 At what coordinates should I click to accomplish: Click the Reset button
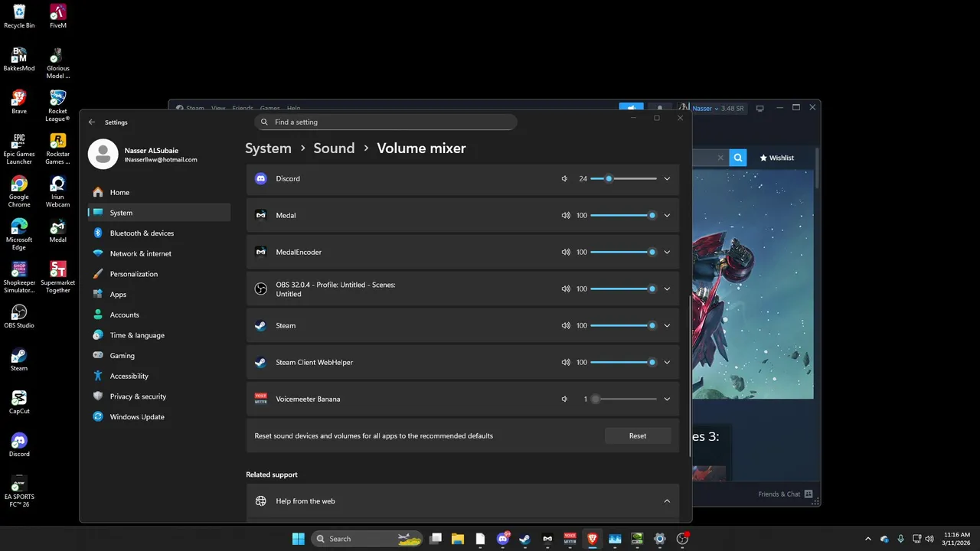[x=638, y=435]
